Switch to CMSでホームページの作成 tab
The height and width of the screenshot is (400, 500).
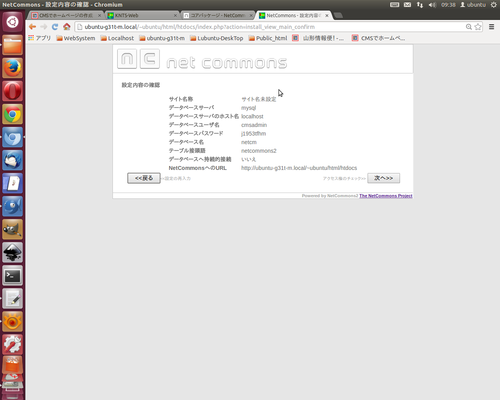point(66,15)
